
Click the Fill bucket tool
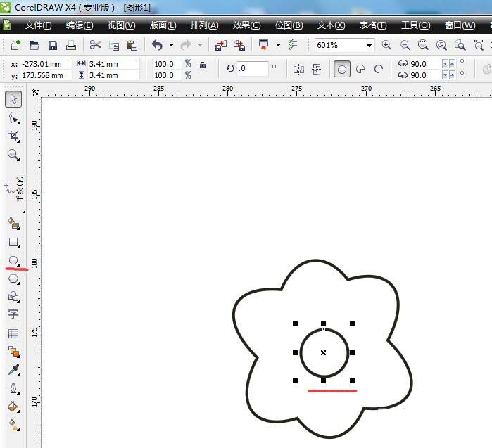coord(13,407)
